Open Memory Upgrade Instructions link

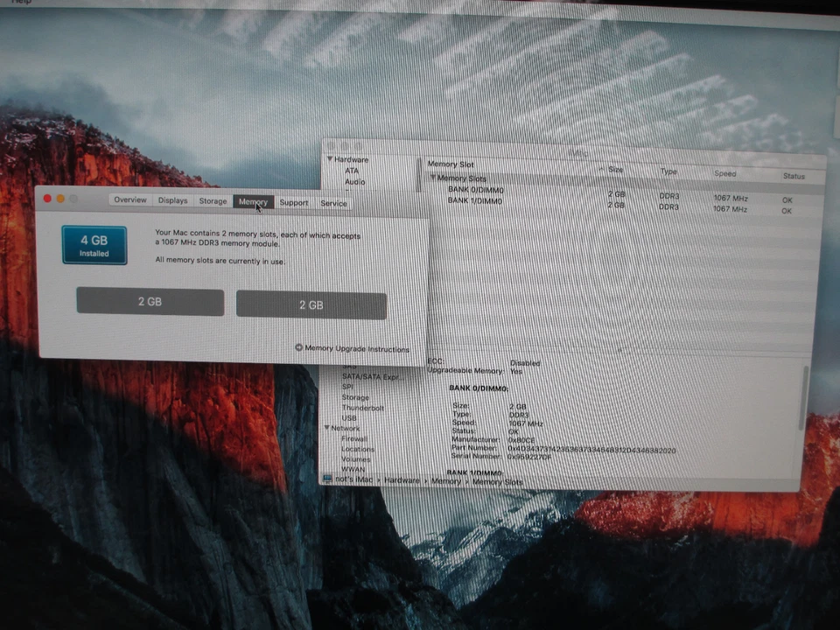357,349
